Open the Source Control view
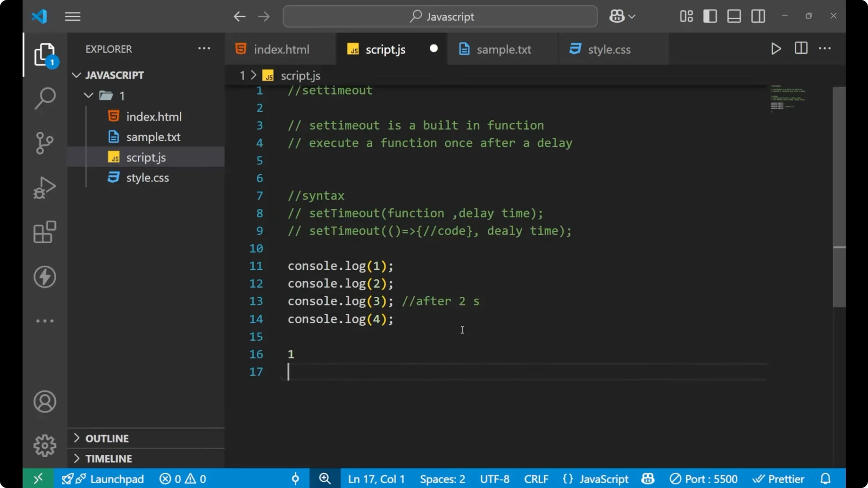Viewport: 868px width, 488px height. (44, 143)
